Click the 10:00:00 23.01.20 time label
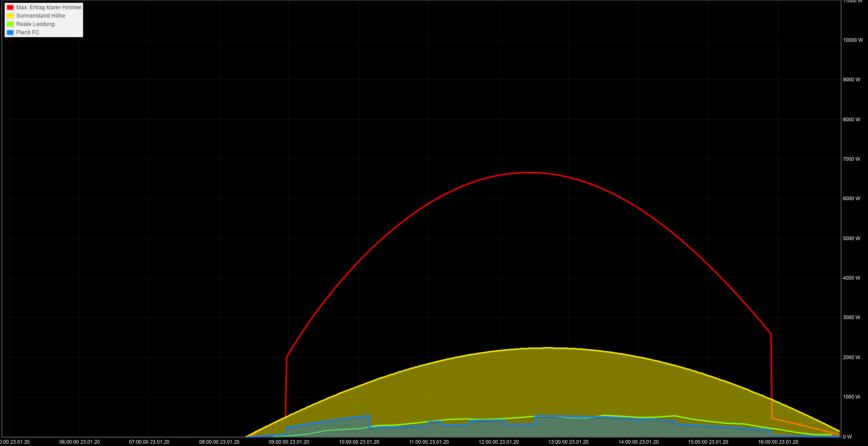 (x=359, y=442)
